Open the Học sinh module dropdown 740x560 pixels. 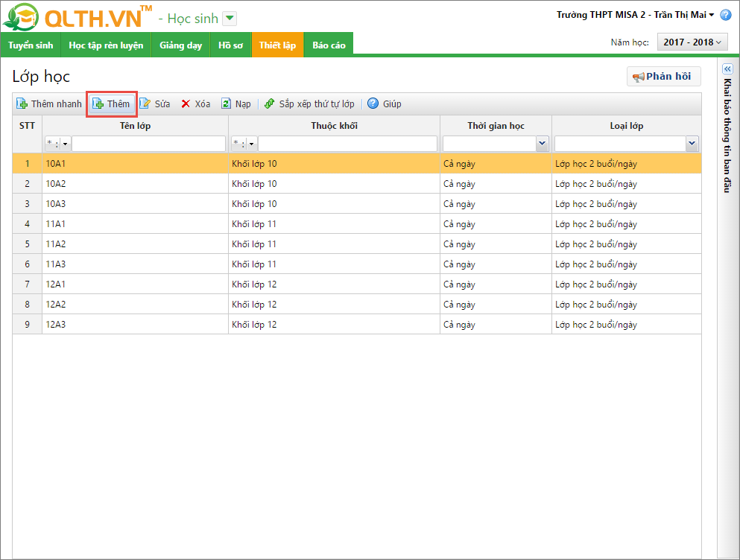(x=230, y=19)
